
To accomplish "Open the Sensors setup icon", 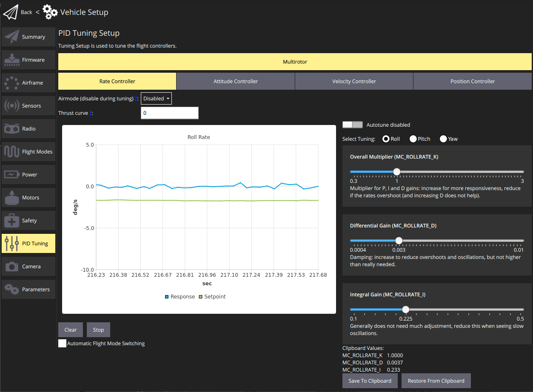I will 12,106.
